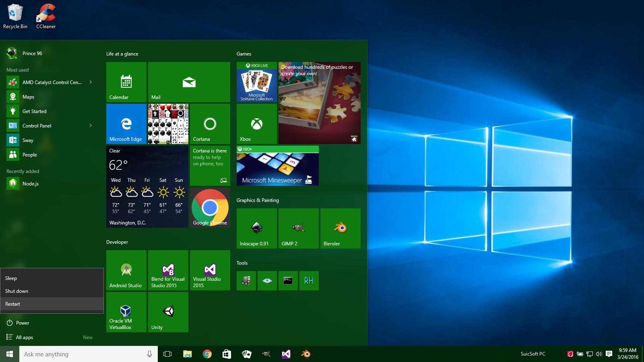Open People from Most used list

click(x=52, y=154)
